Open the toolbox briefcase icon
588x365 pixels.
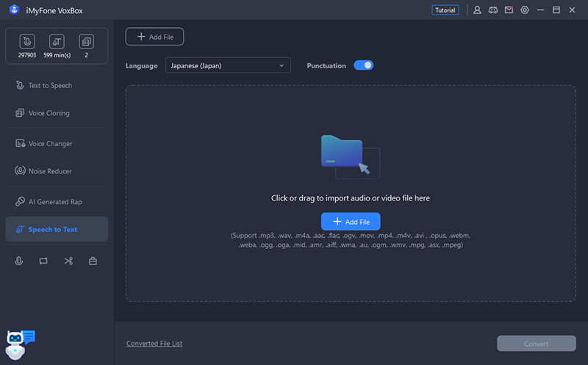93,261
